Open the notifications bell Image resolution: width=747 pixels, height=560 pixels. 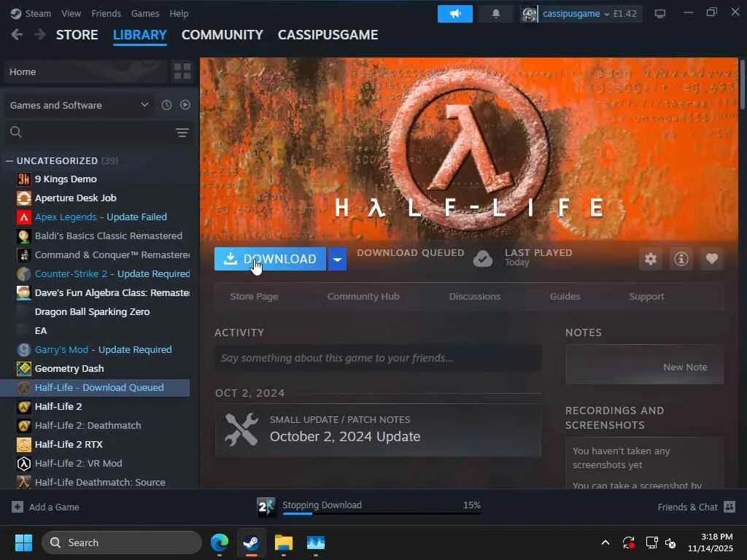496,14
